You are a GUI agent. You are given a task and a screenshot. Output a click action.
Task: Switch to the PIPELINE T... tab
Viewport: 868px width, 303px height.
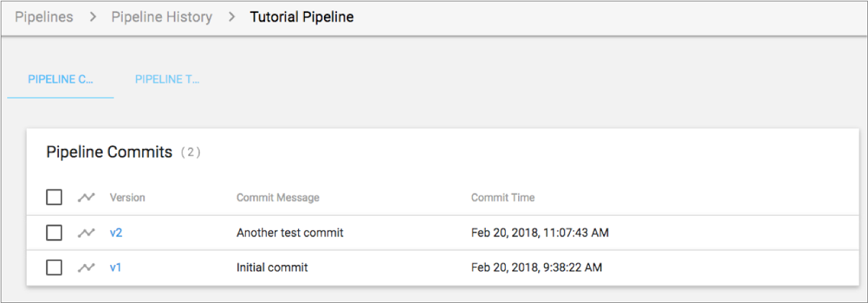[x=167, y=79]
